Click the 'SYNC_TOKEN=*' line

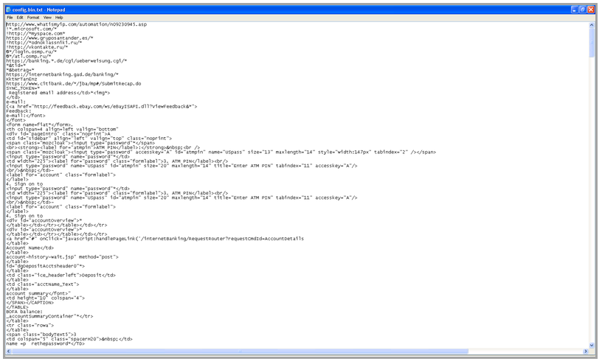tap(23, 88)
